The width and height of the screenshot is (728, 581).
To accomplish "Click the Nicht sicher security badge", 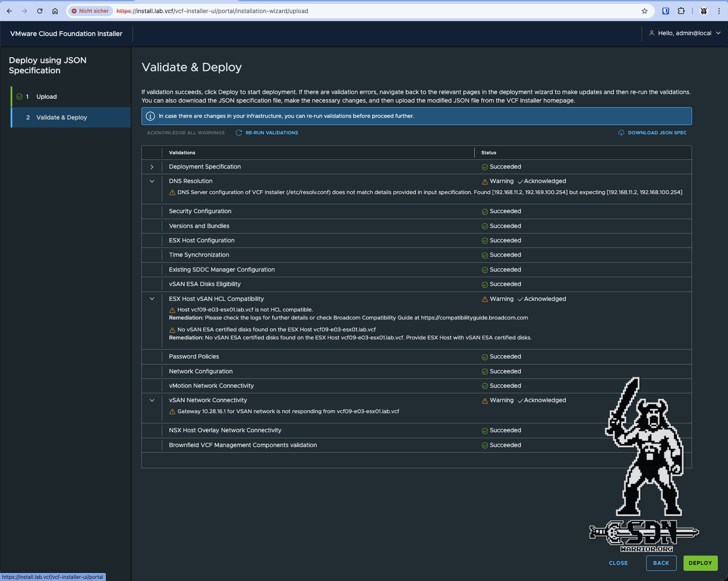I will point(90,11).
